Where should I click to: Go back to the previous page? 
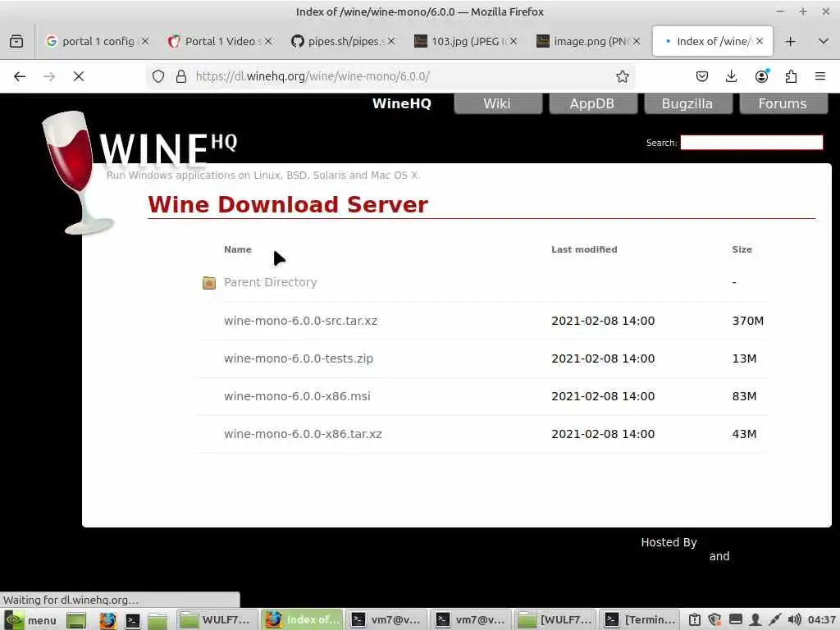[20, 76]
